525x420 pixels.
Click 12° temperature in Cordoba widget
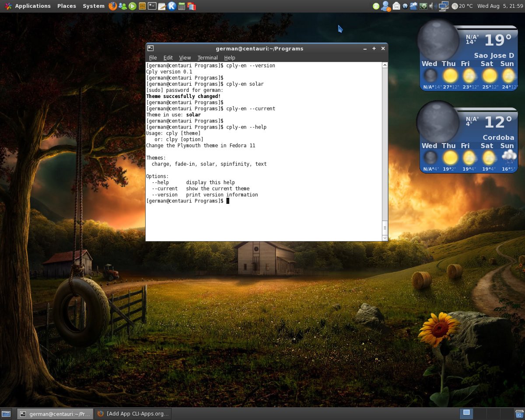498,122
